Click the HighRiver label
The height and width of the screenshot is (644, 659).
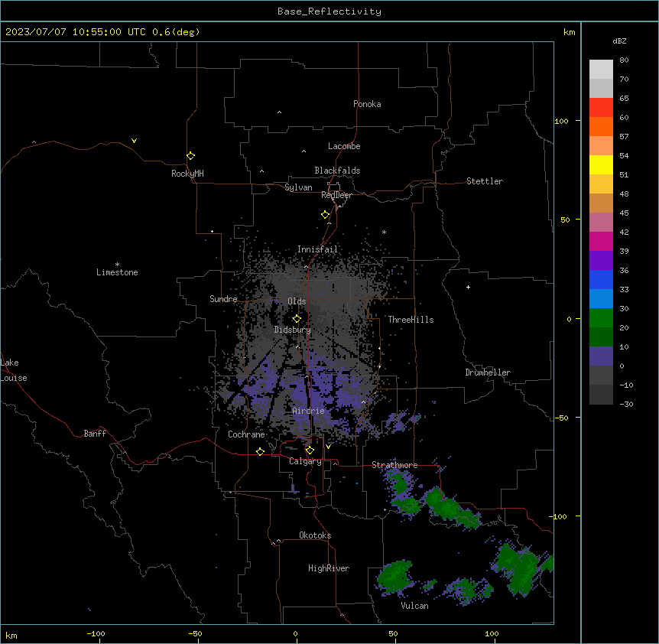point(329,568)
